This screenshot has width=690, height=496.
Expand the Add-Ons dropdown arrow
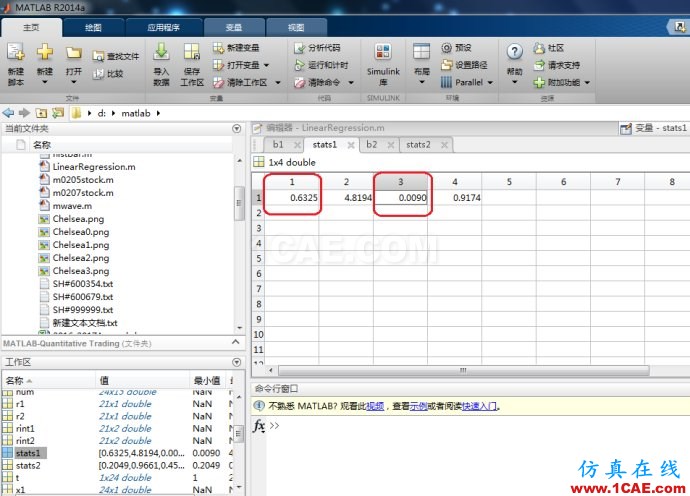[x=587, y=82]
